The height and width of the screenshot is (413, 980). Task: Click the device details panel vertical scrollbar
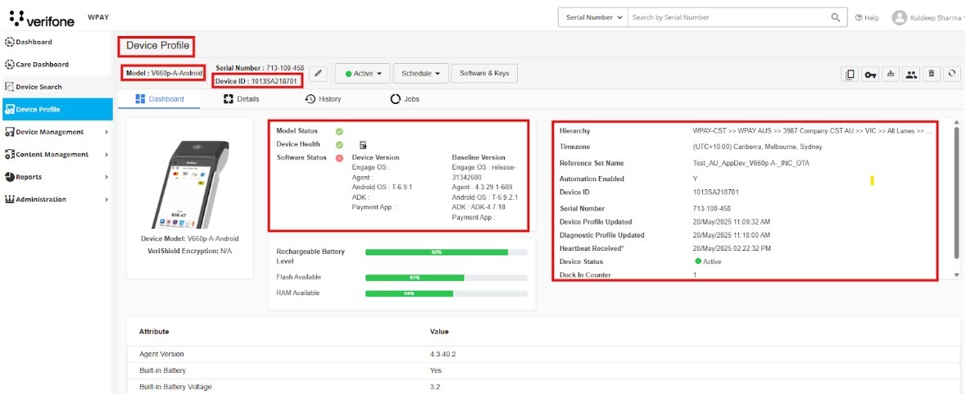coord(956,193)
